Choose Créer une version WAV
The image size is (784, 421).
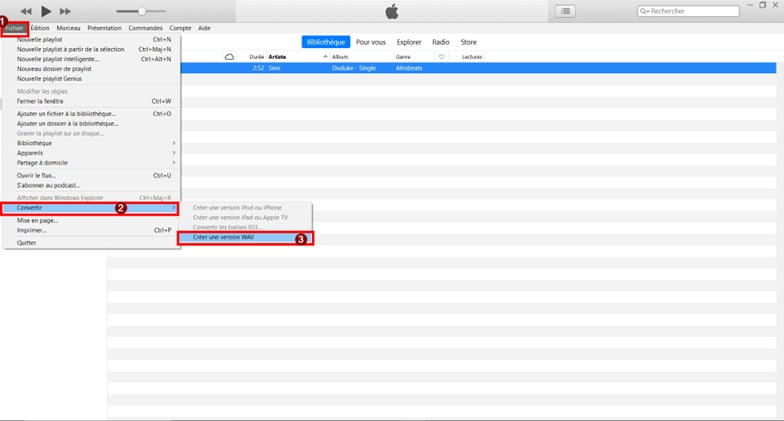[245, 238]
